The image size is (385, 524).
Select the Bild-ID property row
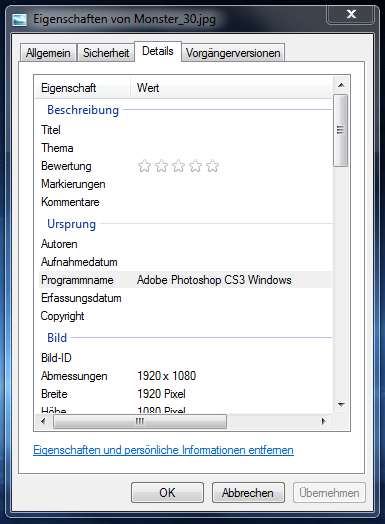185,358
